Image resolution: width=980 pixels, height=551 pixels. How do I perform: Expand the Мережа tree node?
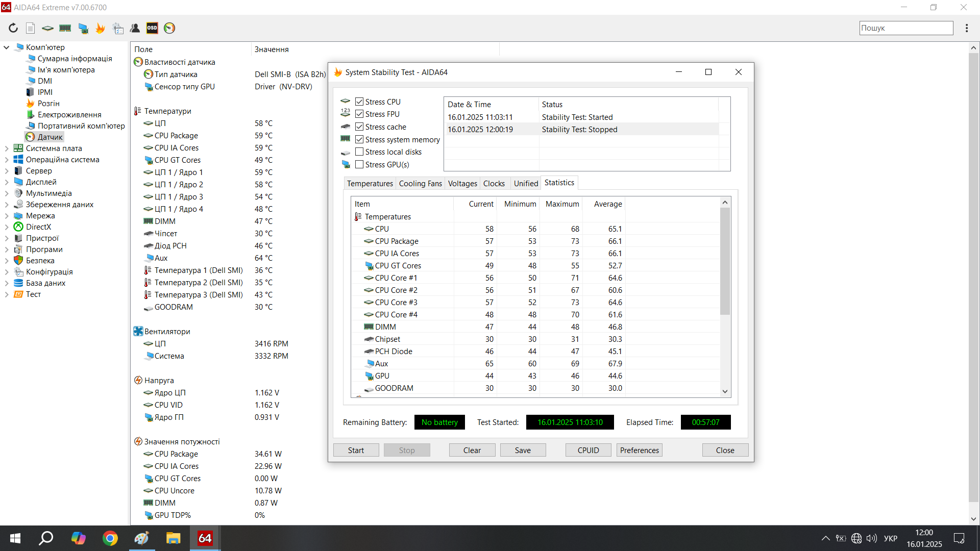point(7,216)
